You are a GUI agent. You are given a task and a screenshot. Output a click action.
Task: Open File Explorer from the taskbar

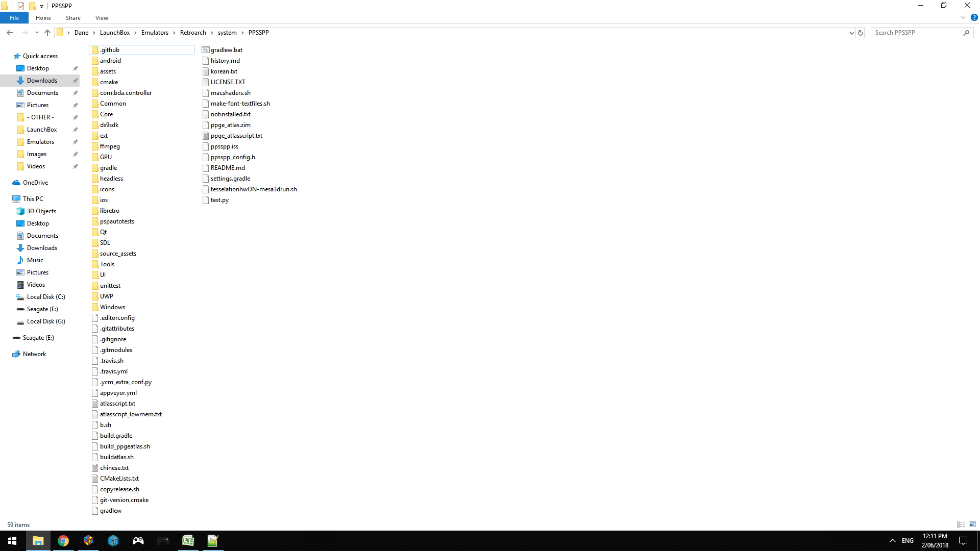38,541
